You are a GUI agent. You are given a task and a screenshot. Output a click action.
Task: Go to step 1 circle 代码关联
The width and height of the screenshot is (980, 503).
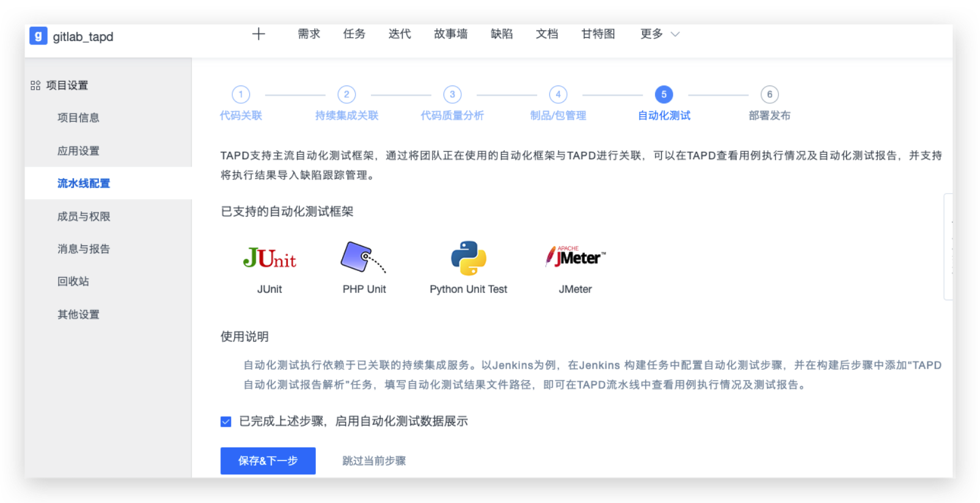[241, 95]
